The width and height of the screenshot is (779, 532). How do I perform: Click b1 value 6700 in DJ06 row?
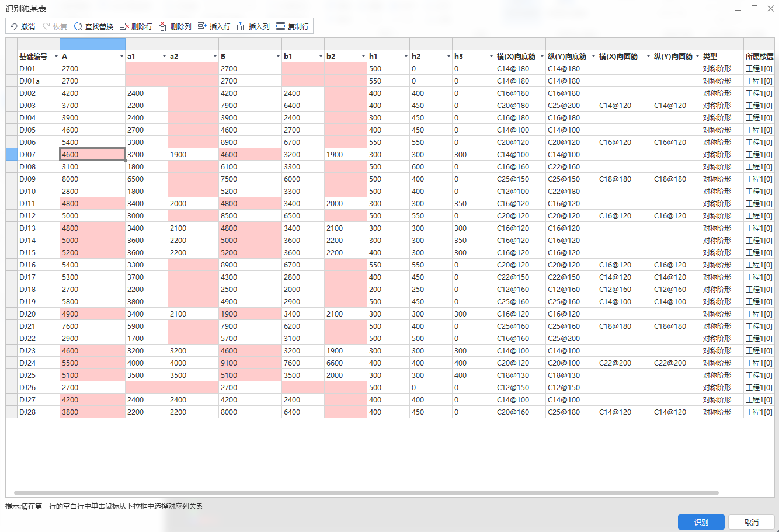[x=303, y=142]
